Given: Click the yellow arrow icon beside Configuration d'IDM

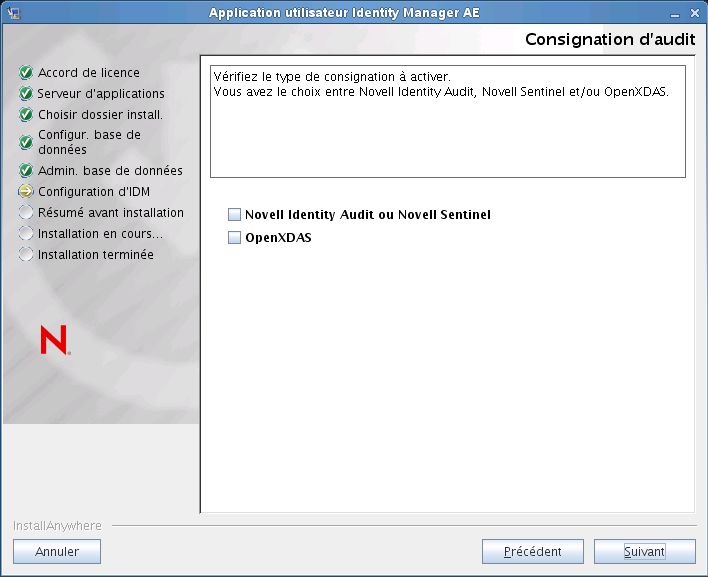Looking at the screenshot, I should click(x=26, y=191).
